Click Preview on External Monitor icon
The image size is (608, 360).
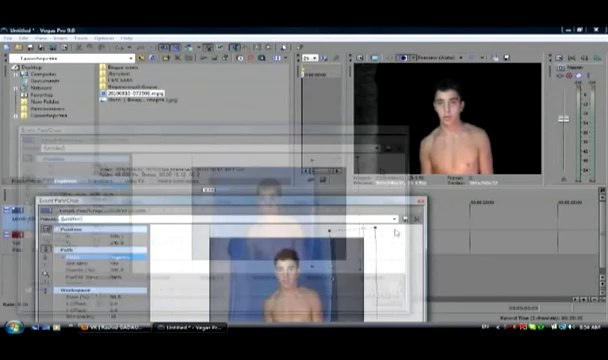(375, 58)
